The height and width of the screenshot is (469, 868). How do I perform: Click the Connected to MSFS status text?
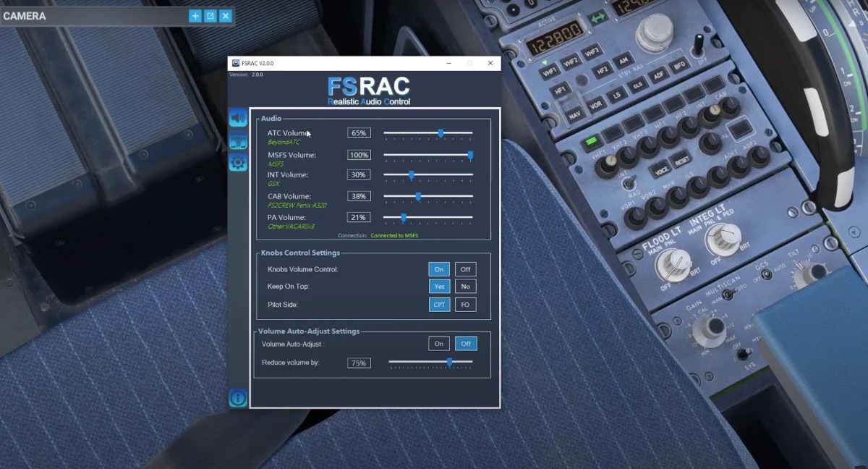click(x=394, y=235)
